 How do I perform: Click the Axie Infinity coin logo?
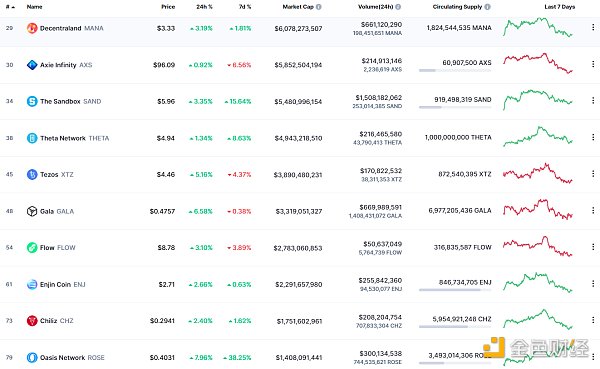coord(32,65)
